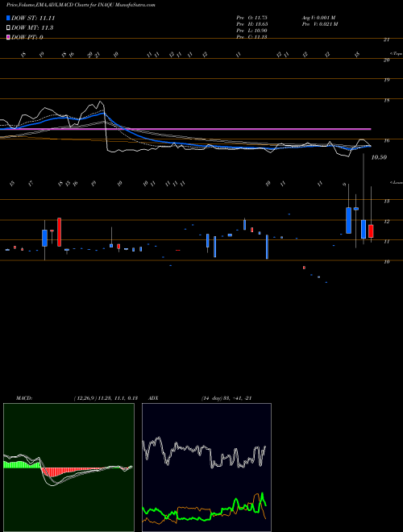Select the 'DOW ST: 11.11' legend text
This screenshot has width=403, height=532.
(33, 18)
